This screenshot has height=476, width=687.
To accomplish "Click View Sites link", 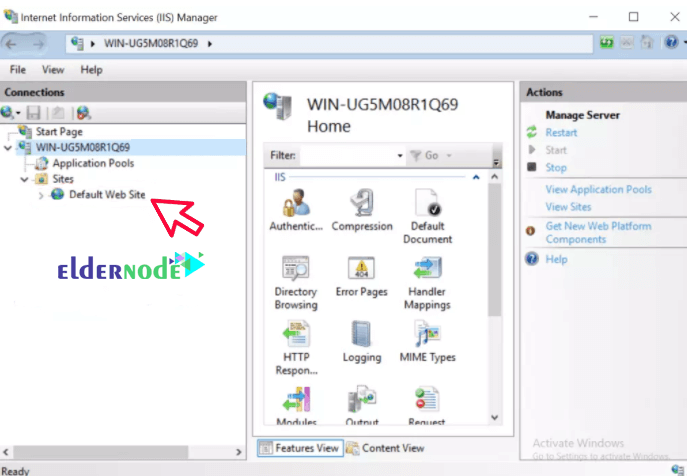I will (x=568, y=207).
